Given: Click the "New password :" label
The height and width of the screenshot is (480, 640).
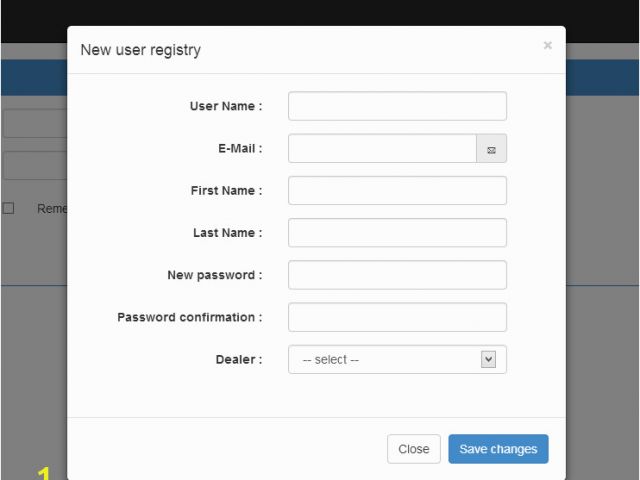Looking at the screenshot, I should [x=214, y=275].
